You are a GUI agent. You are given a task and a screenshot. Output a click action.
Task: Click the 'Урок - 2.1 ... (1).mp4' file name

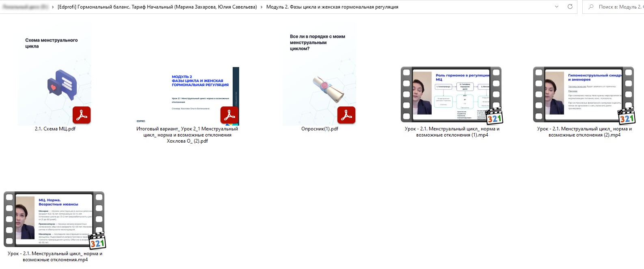(x=452, y=132)
